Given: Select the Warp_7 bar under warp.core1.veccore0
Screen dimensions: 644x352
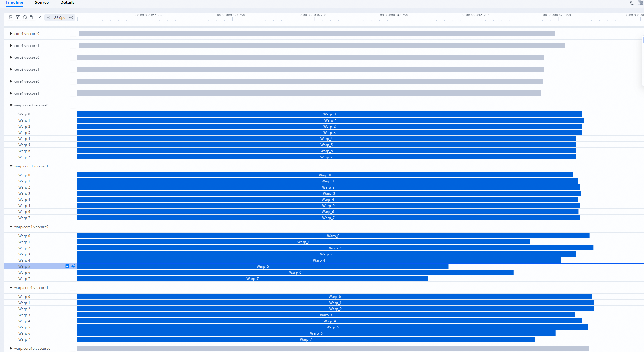Looking at the screenshot, I should pyautogui.click(x=253, y=278).
